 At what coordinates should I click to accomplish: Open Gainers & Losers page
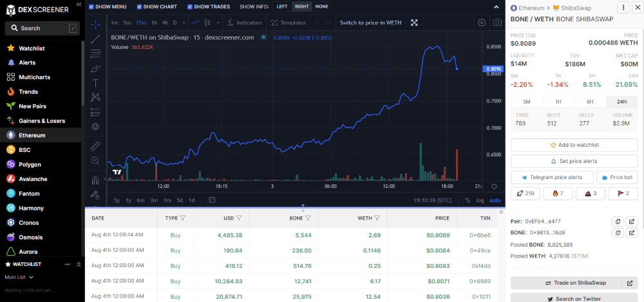coord(41,121)
